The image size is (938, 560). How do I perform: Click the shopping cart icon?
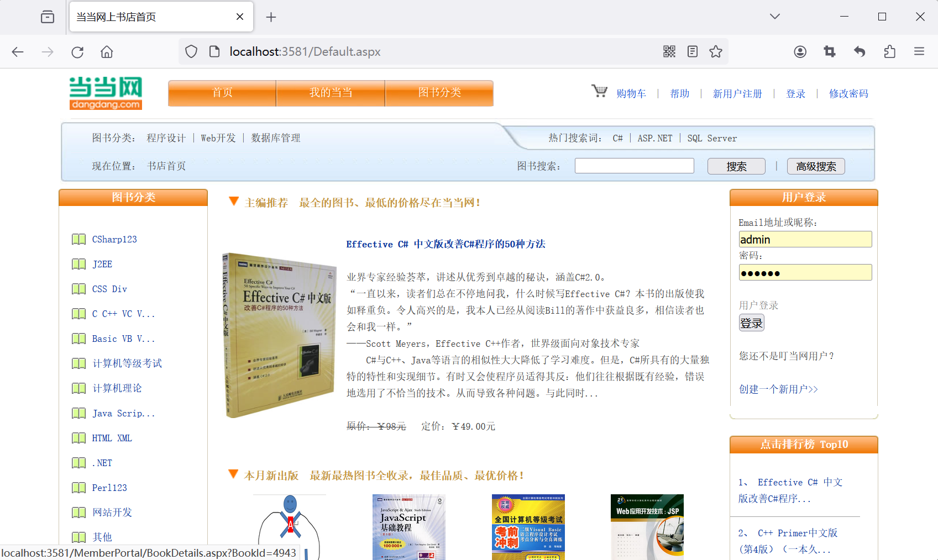click(x=599, y=91)
